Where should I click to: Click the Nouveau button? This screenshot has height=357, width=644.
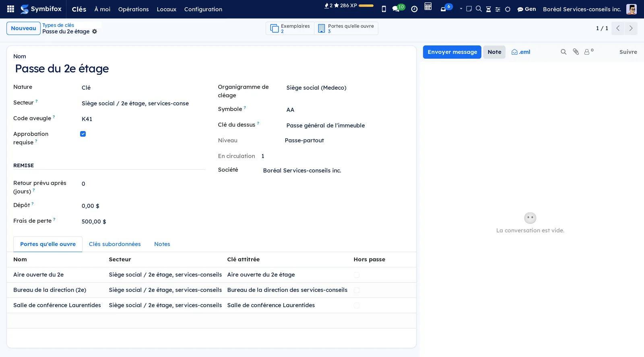(23, 28)
